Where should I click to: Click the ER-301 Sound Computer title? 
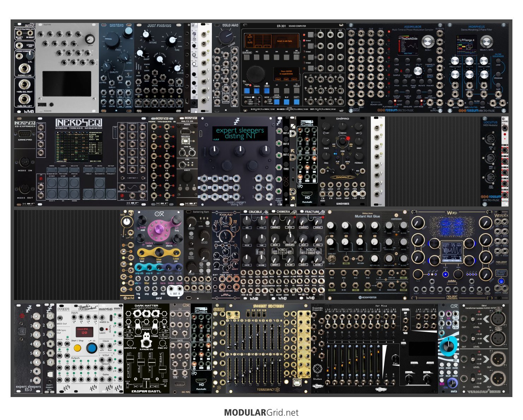click(291, 26)
